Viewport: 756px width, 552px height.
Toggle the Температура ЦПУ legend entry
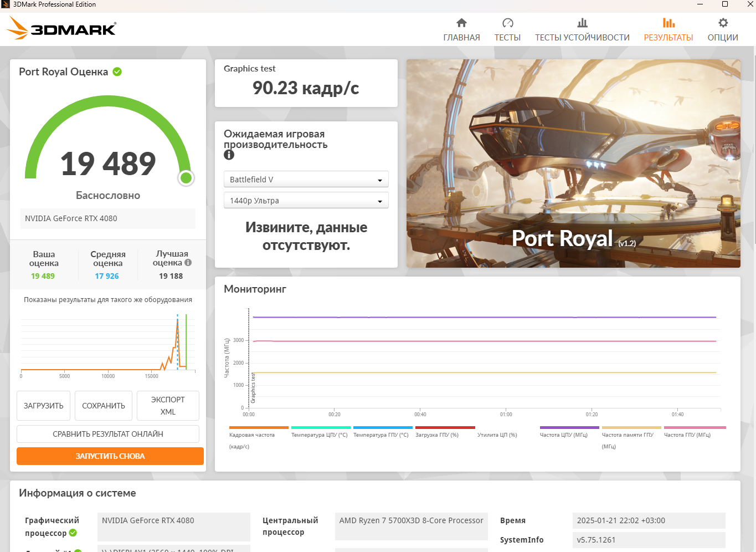coord(321,433)
